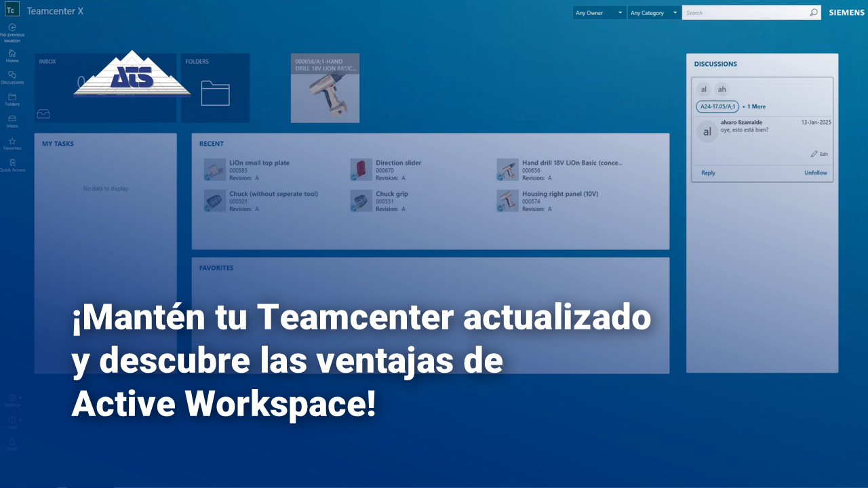This screenshot has height=488, width=868.
Task: Click the small 'al' participant avatar
Action: (x=704, y=89)
